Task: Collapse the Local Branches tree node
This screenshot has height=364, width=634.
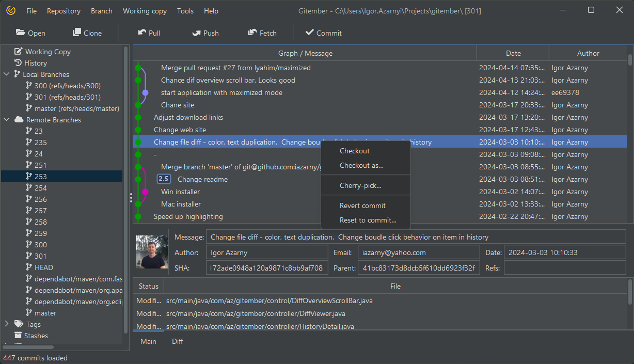Action: pyautogui.click(x=7, y=74)
